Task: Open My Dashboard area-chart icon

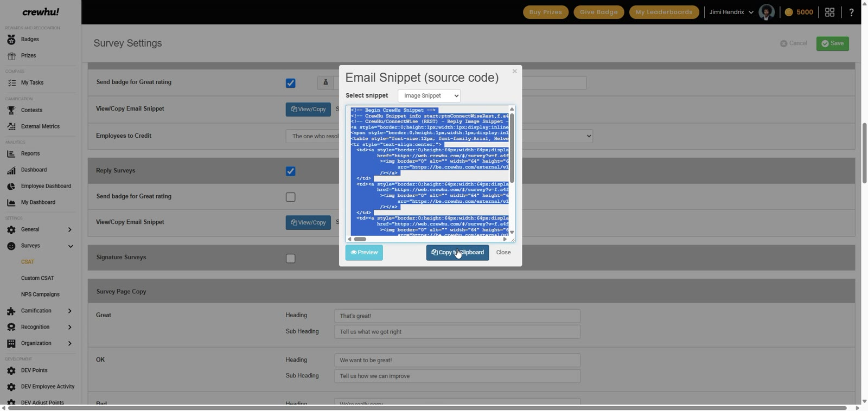Action: pyautogui.click(x=11, y=203)
